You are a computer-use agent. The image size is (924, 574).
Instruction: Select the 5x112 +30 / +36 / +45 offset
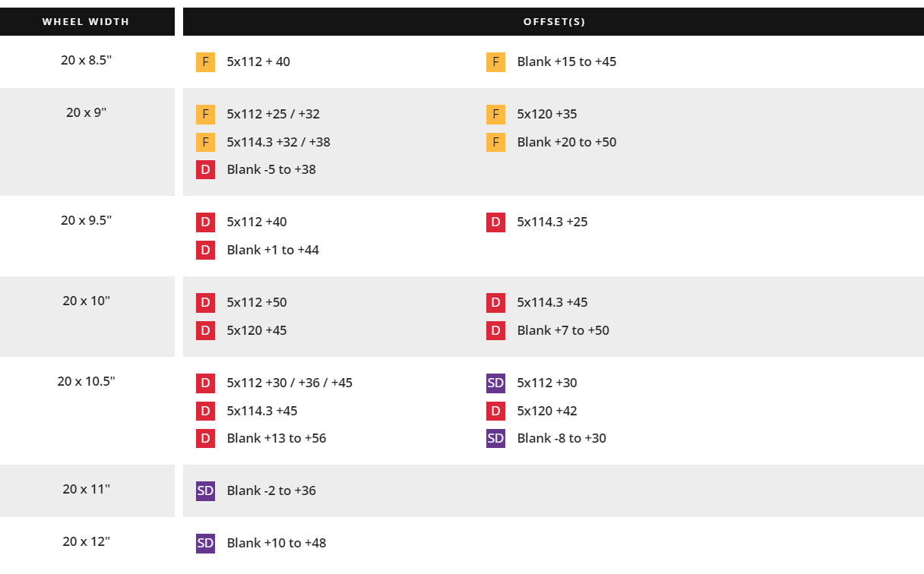290,383
